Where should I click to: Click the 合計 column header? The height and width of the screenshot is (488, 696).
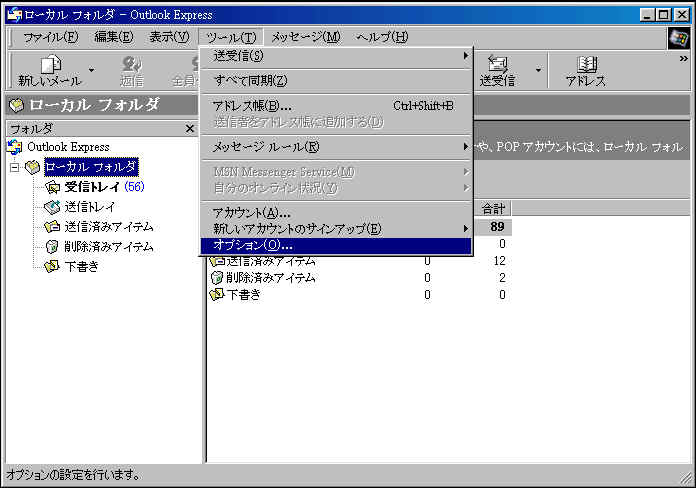493,209
